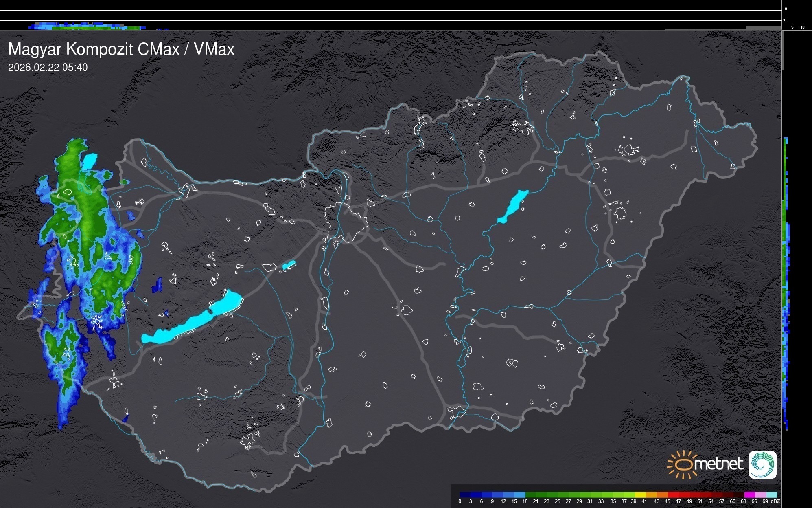Pick the light blue 15 dBZ swatch
The width and height of the screenshot is (812, 508).
point(519,495)
